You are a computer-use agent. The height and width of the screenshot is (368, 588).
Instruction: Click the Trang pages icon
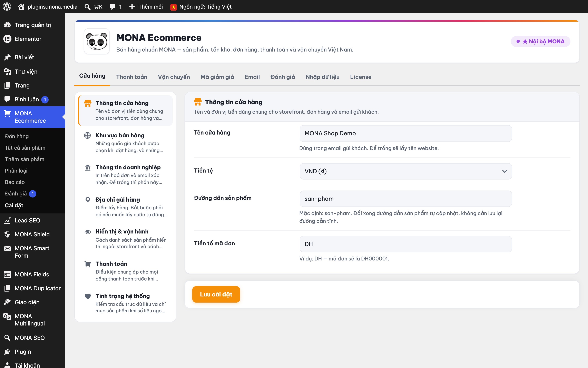(x=7, y=85)
